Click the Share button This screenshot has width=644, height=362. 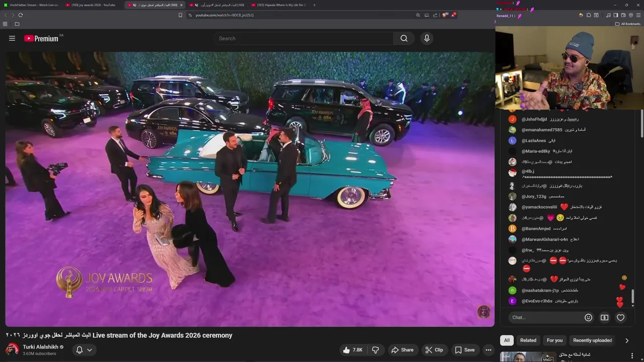point(402,350)
